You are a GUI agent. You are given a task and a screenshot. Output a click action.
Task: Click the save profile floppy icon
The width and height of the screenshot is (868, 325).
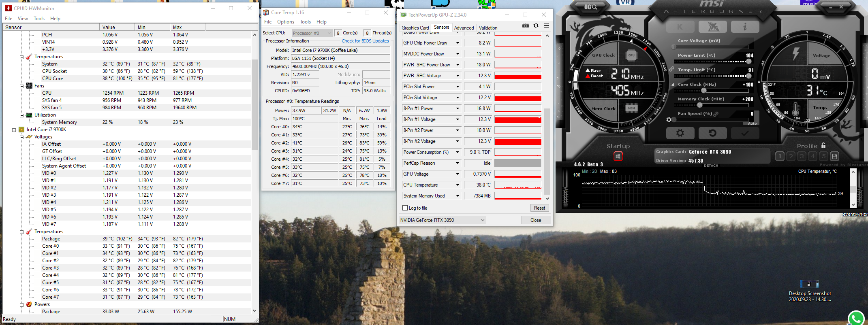pyautogui.click(x=834, y=156)
